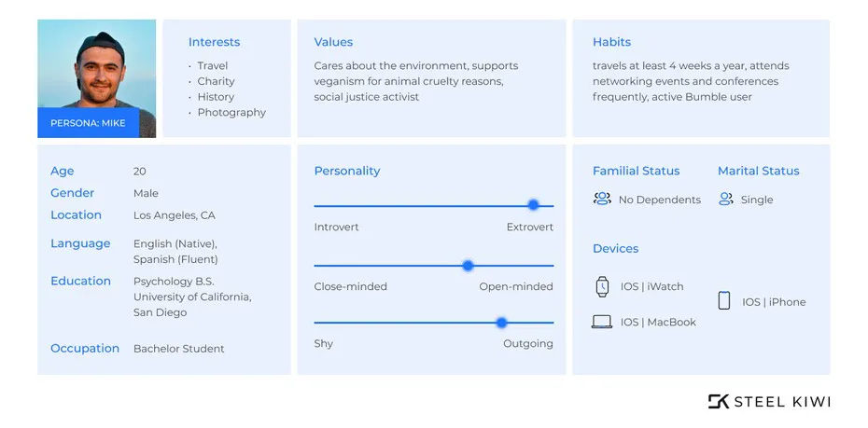
Task: Select the iPhone device icon
Action: 724,301
